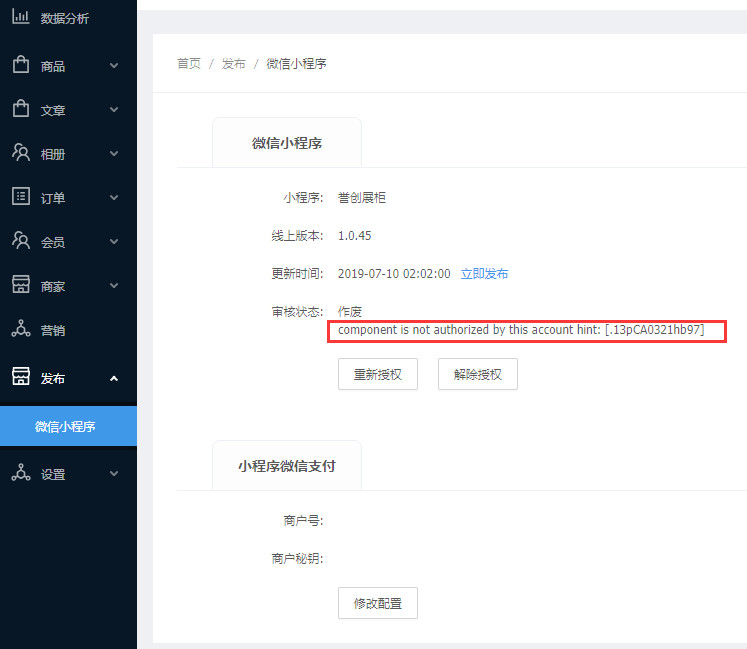Screen dimensions: 747x649
Task: Click 微信小程序 in the breadcrumb
Action: click(x=296, y=63)
